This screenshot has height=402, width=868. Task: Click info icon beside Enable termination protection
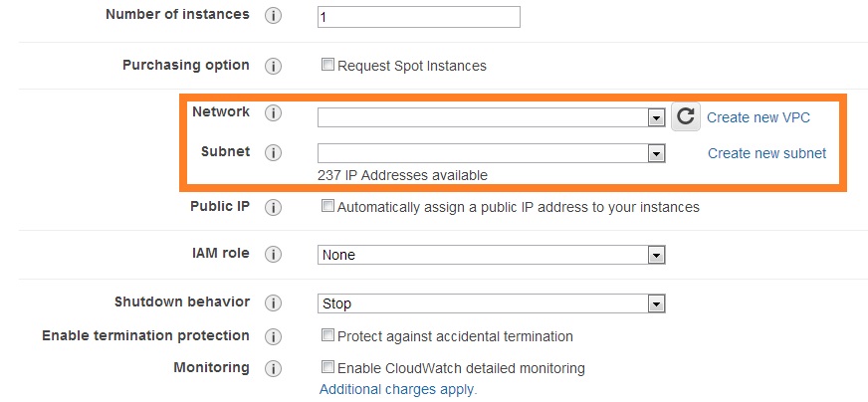pos(273,336)
